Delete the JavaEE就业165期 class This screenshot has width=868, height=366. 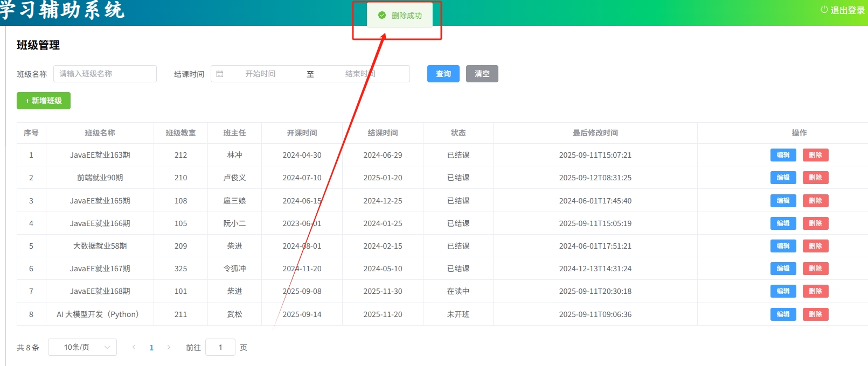tap(816, 201)
